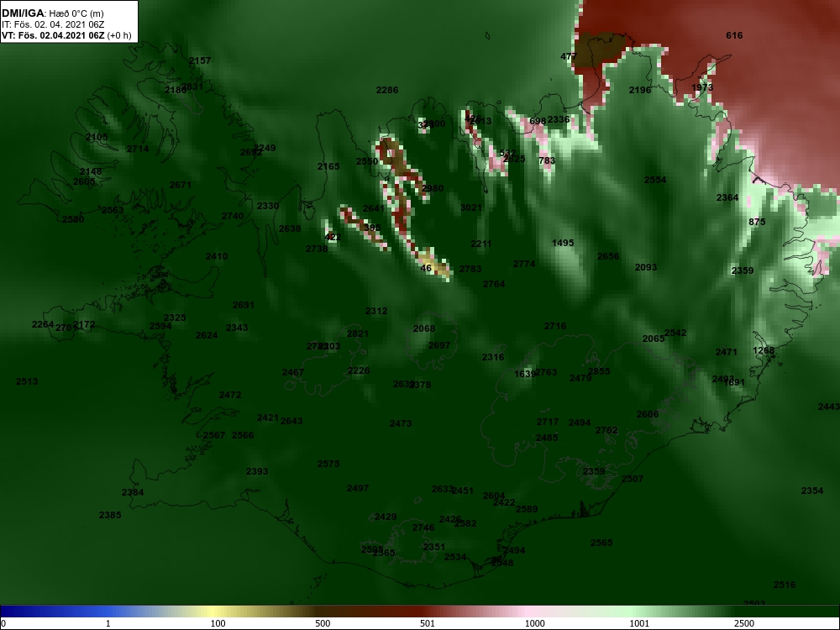Click the 2507 map value

coord(633,479)
